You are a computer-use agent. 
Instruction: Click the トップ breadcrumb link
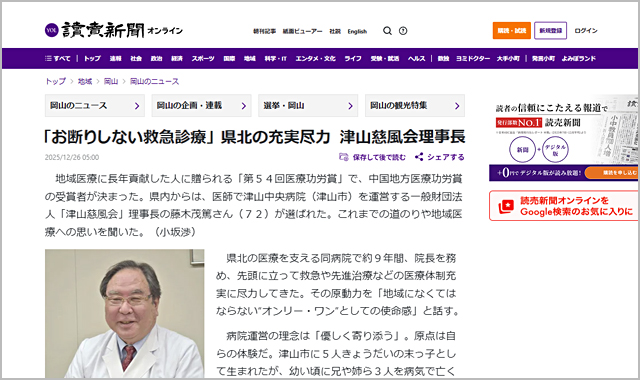click(55, 81)
